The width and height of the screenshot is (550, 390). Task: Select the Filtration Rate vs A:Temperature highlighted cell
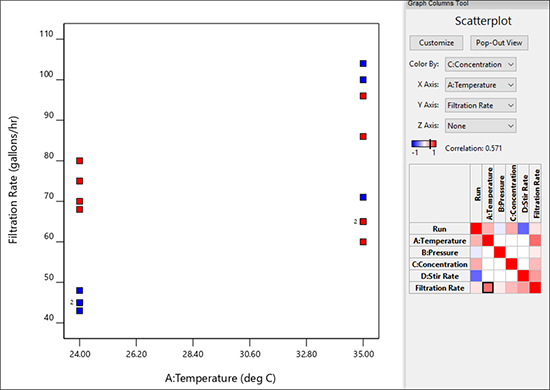488,288
